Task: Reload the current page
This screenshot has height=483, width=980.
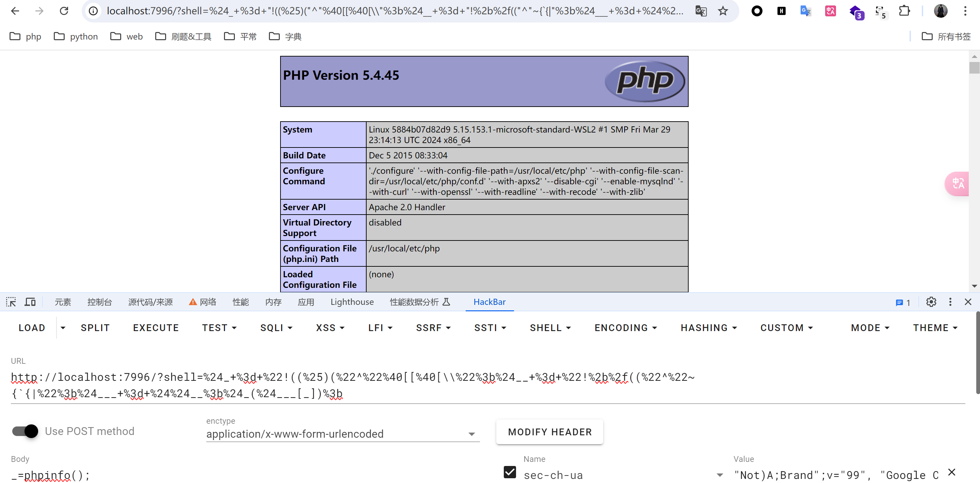Action: pyautogui.click(x=64, y=11)
